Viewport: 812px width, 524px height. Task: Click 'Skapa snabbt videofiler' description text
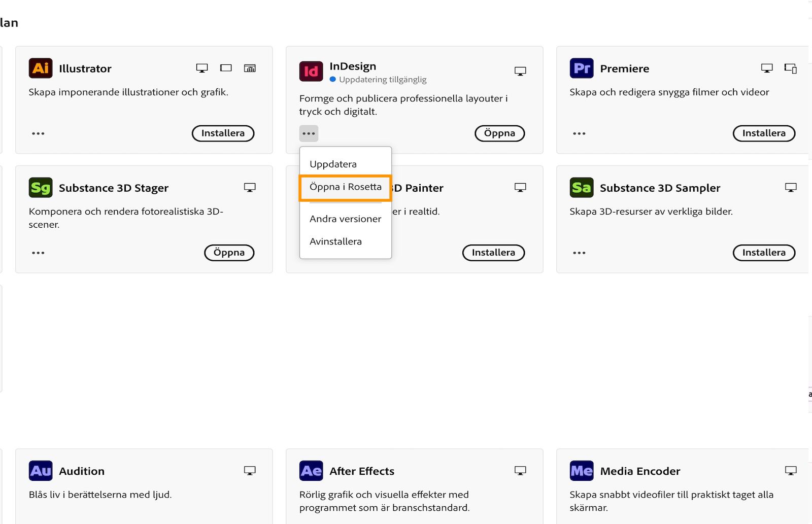coord(671,501)
